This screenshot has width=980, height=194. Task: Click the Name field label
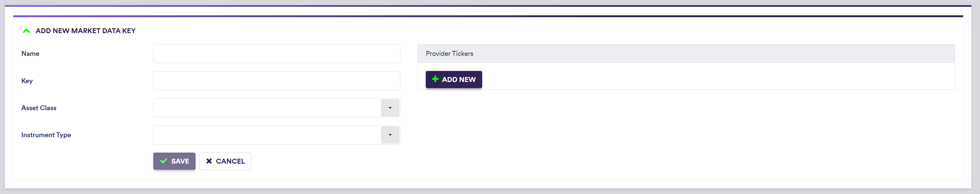[30, 54]
